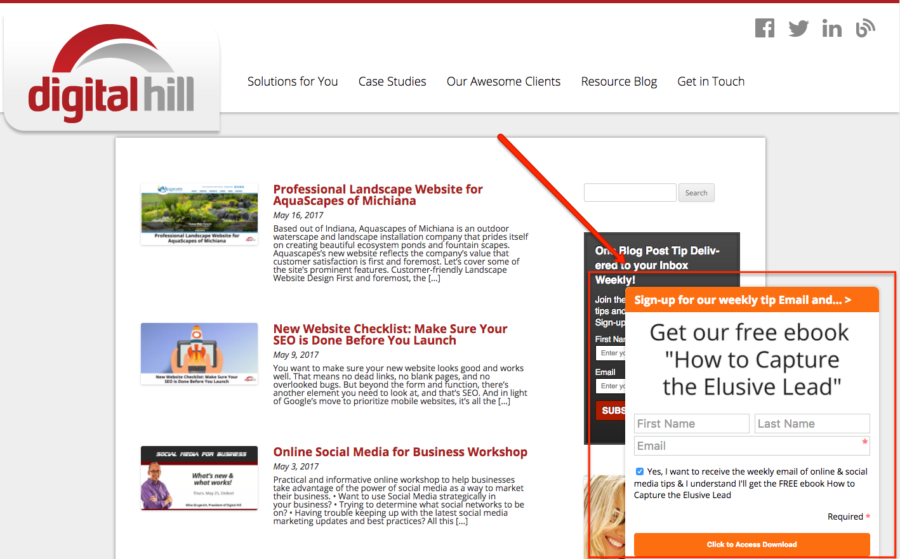Click the AquaScapes article thumbnail
The image size is (900, 559).
[x=199, y=214]
